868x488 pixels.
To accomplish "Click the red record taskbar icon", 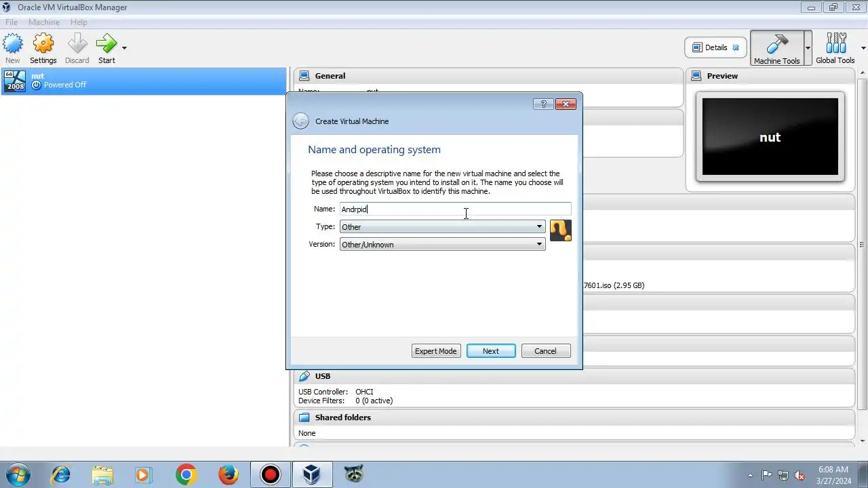I will click(271, 474).
